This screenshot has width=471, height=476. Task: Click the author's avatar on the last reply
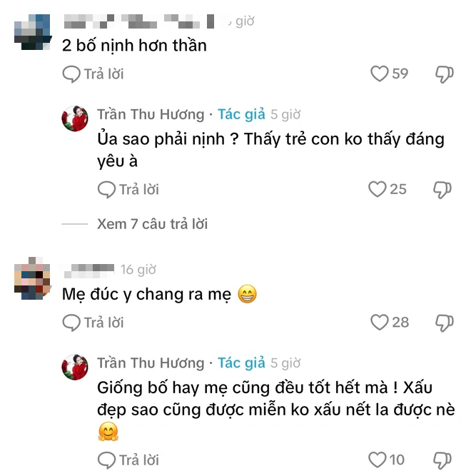point(75,368)
